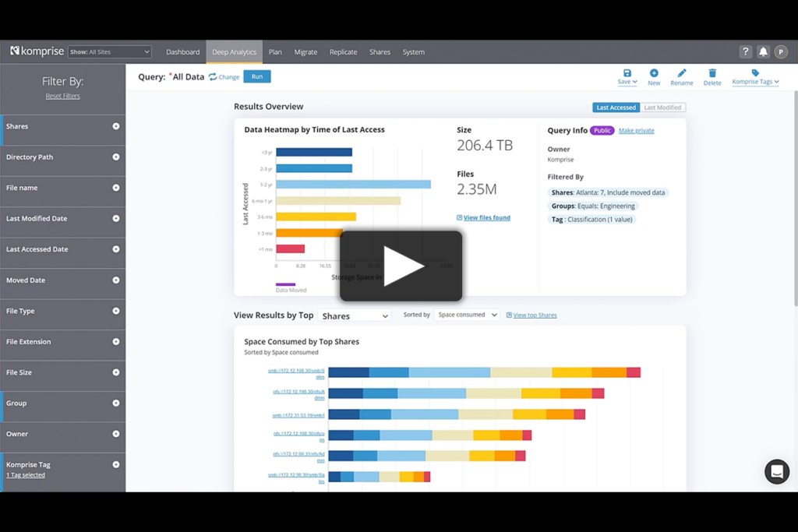Click the View files found link

[483, 217]
